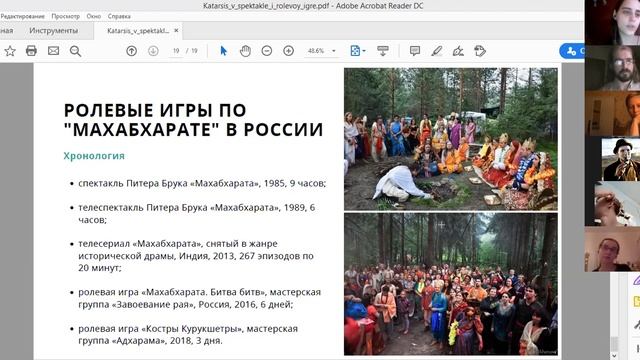
Task: Click the top forest ritual photo
Action: click(x=451, y=139)
